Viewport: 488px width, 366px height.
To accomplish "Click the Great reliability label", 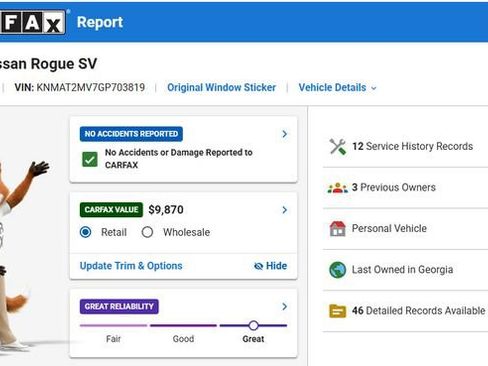I will 253,339.
